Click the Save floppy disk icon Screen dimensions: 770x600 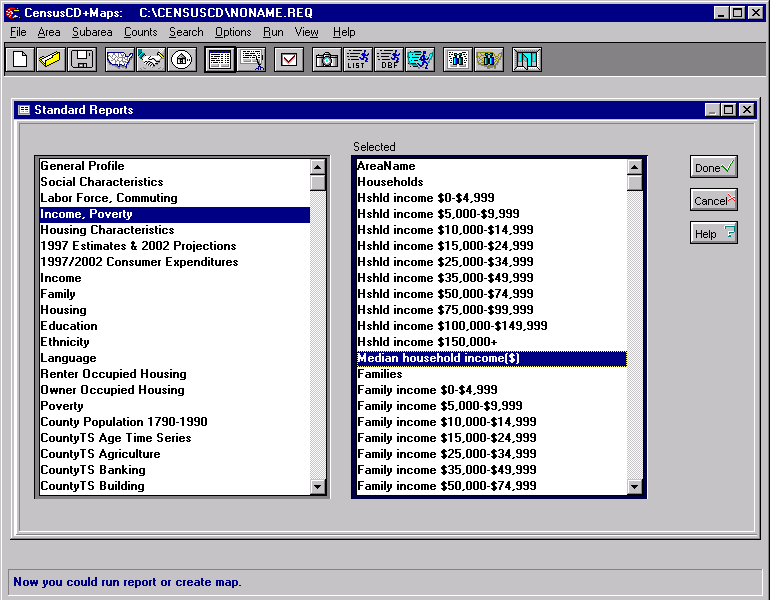(82, 60)
